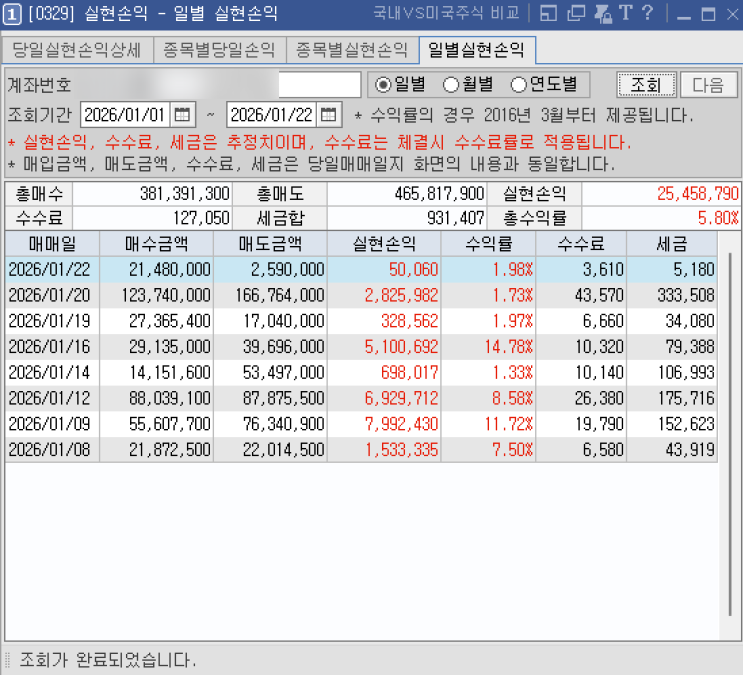The image size is (743, 675).
Task: Click the 매도금액 column header
Action: pos(270,244)
